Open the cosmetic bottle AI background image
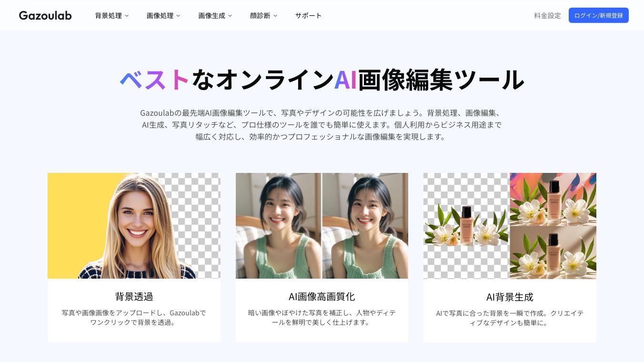 pos(510,226)
